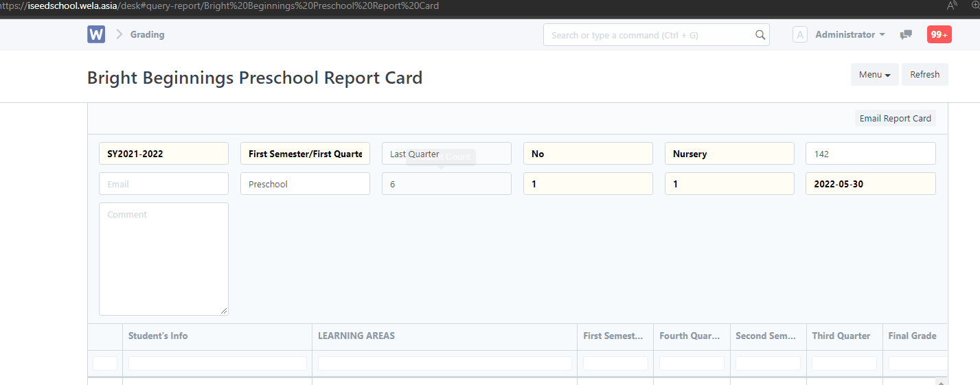This screenshot has height=385, width=980.
Task: Click the search command bar
Action: pyautogui.click(x=649, y=35)
